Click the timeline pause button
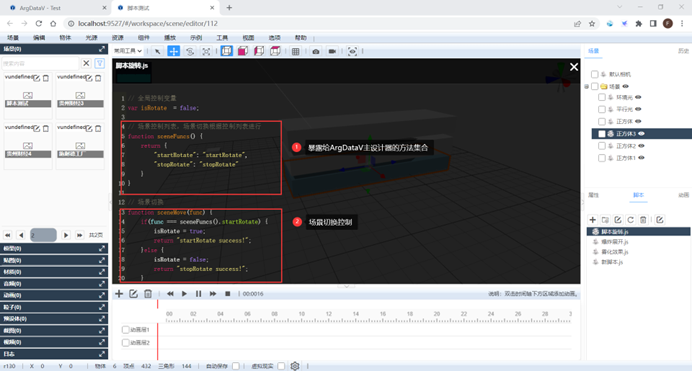The height and width of the screenshot is (371, 692). coord(199,294)
